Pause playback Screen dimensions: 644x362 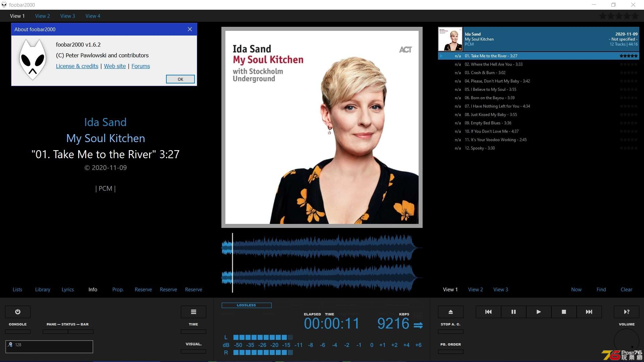(x=514, y=312)
